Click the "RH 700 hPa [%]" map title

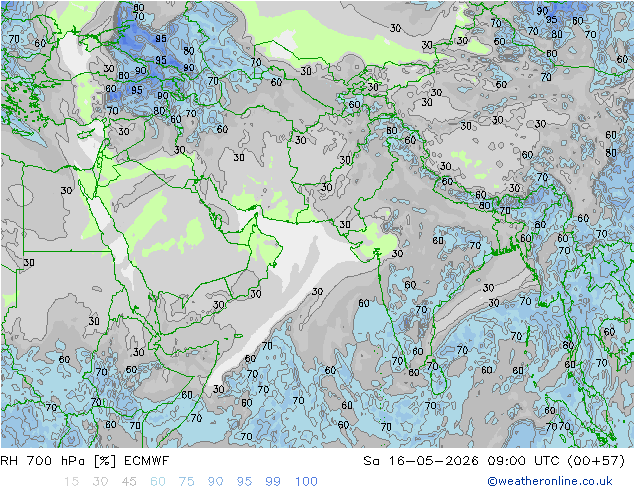tap(58, 461)
